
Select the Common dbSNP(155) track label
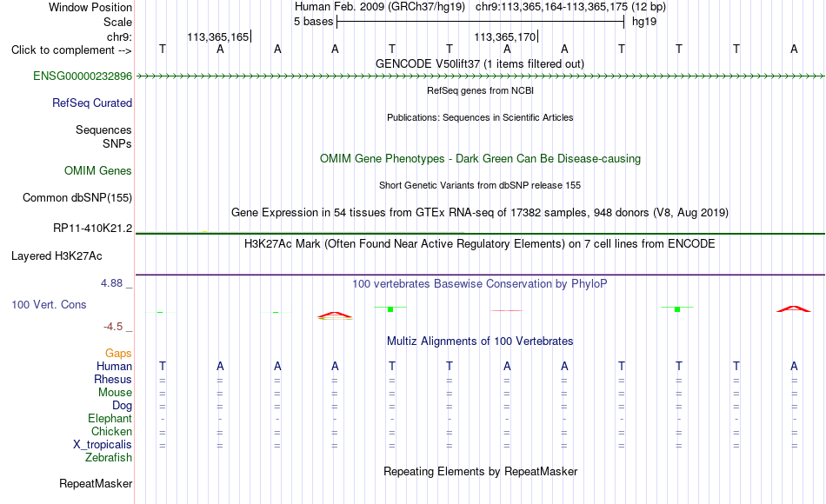[x=77, y=197]
